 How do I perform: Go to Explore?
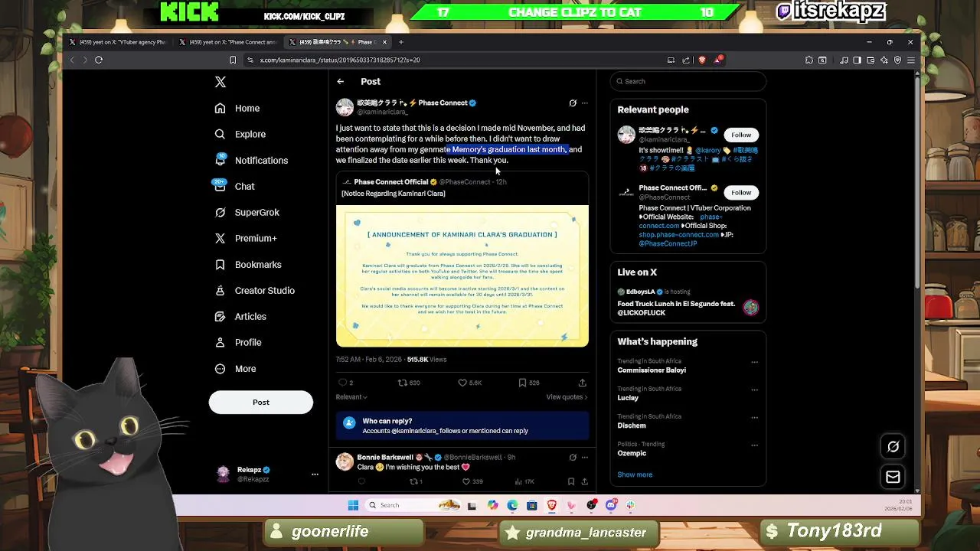pos(240,135)
